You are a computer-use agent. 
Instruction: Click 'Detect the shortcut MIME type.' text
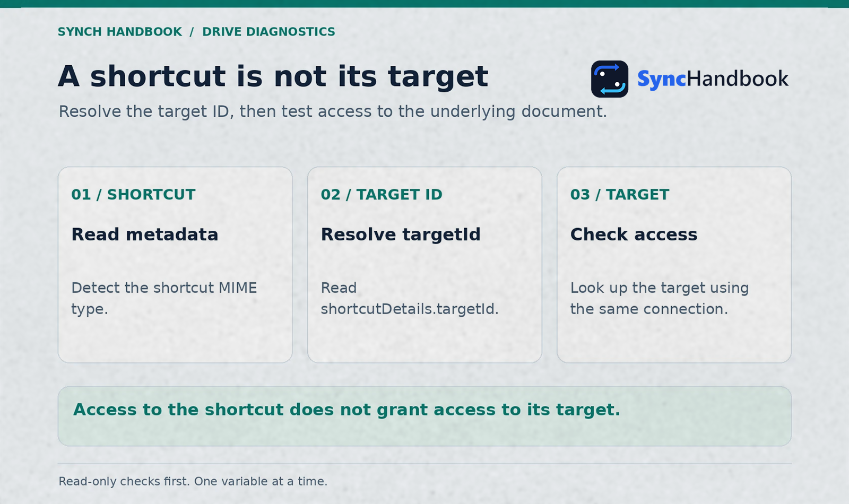[164, 298]
